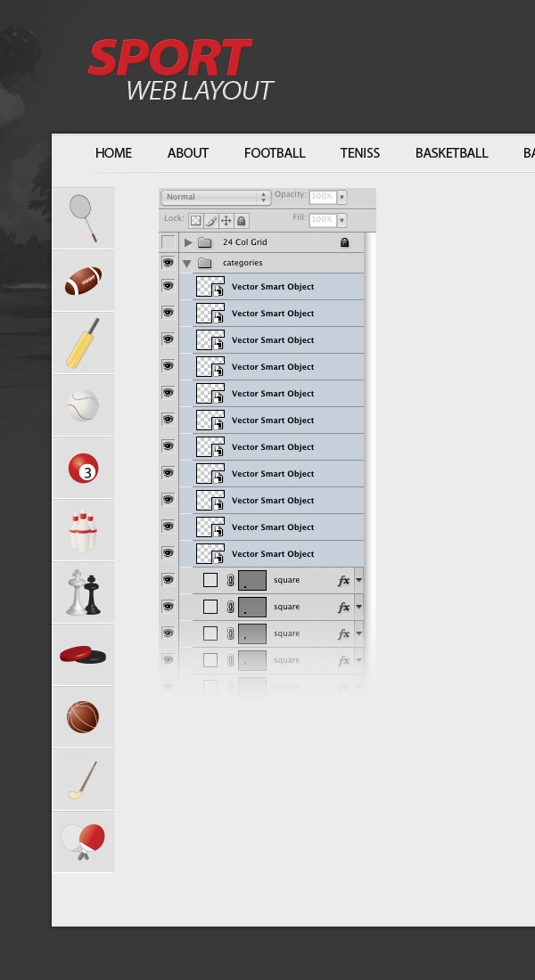This screenshot has width=535, height=980.
Task: Click the golf club category icon
Action: click(x=83, y=780)
